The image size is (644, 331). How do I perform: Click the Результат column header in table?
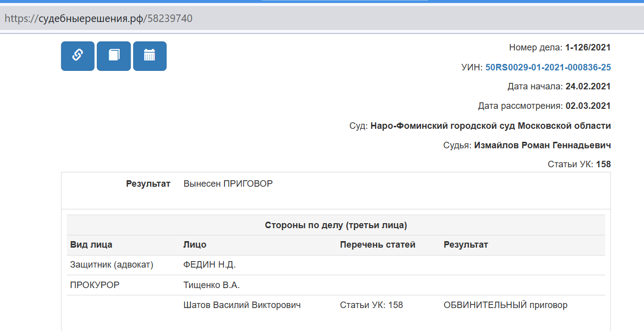pyautogui.click(x=466, y=245)
